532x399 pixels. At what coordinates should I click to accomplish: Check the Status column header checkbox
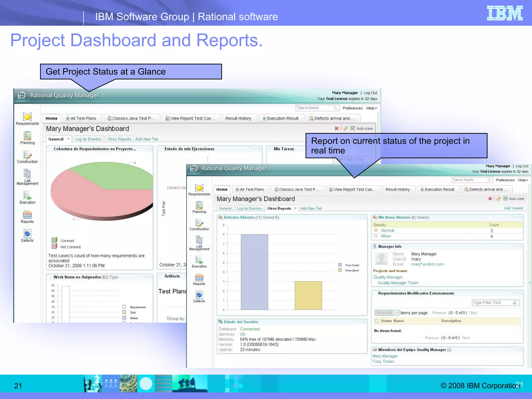coord(377,321)
